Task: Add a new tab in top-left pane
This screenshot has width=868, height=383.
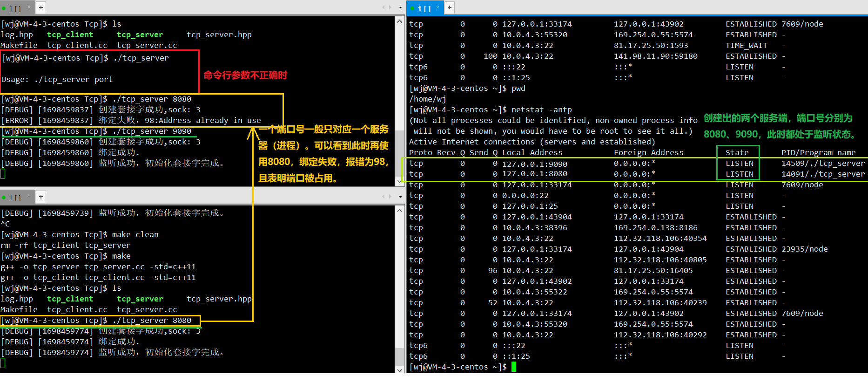Action: (41, 7)
